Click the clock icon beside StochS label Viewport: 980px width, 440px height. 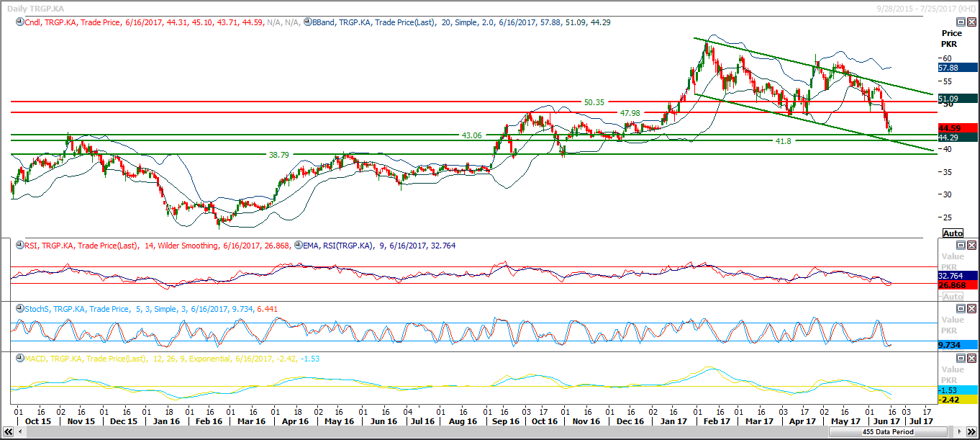(19, 309)
